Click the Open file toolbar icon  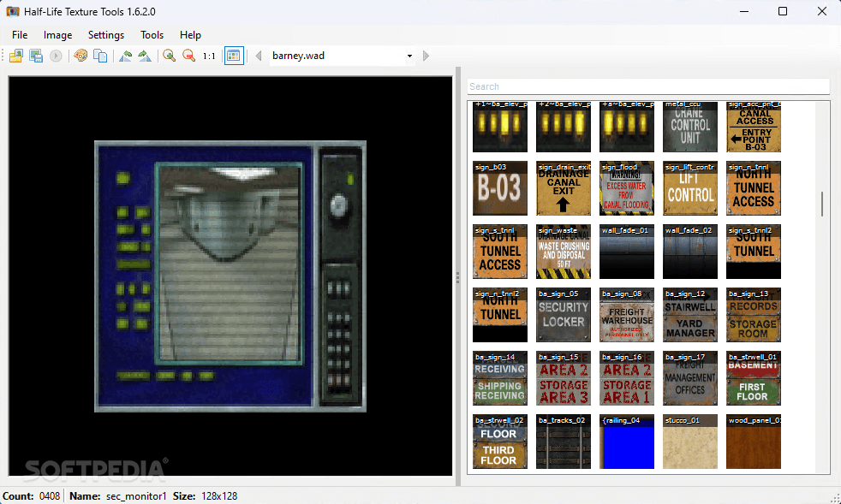coord(16,56)
